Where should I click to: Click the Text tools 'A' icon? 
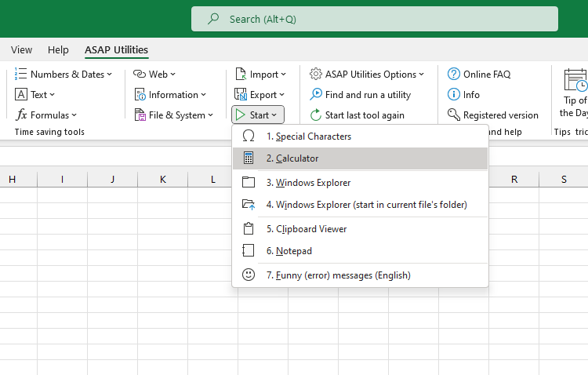click(x=21, y=94)
